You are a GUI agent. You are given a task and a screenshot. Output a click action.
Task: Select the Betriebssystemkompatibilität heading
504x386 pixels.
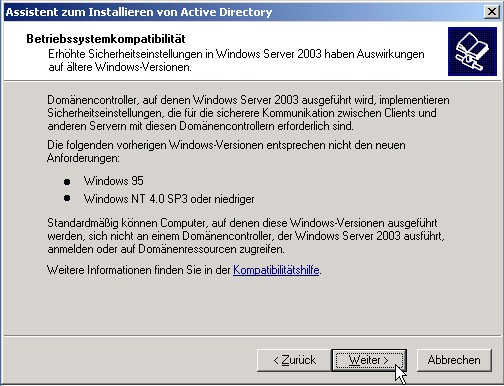[x=106, y=39]
